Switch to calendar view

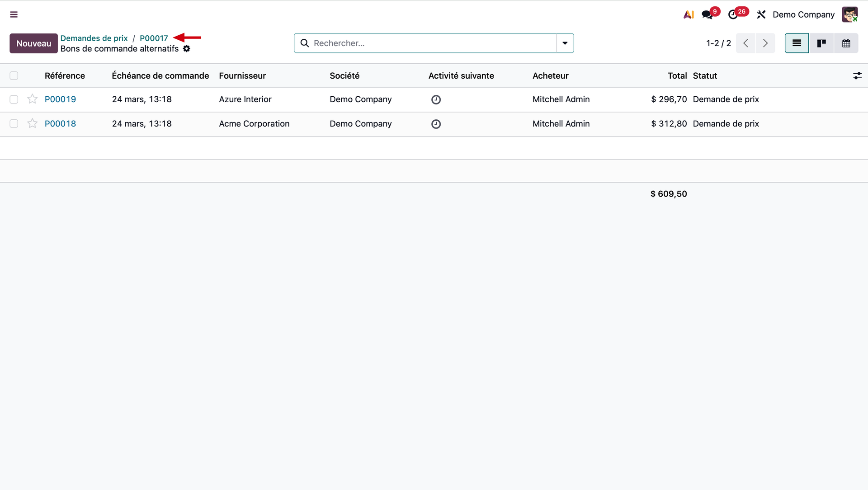(846, 43)
